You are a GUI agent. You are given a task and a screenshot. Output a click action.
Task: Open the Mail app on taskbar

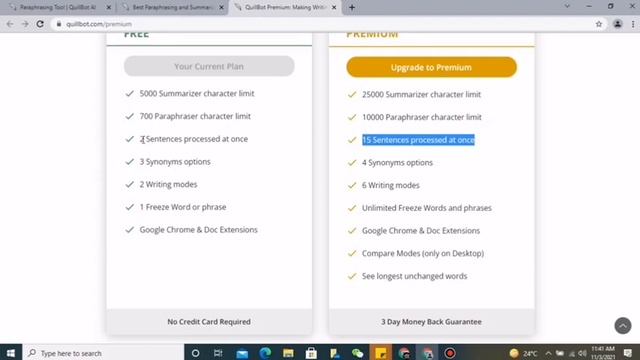pos(242,353)
